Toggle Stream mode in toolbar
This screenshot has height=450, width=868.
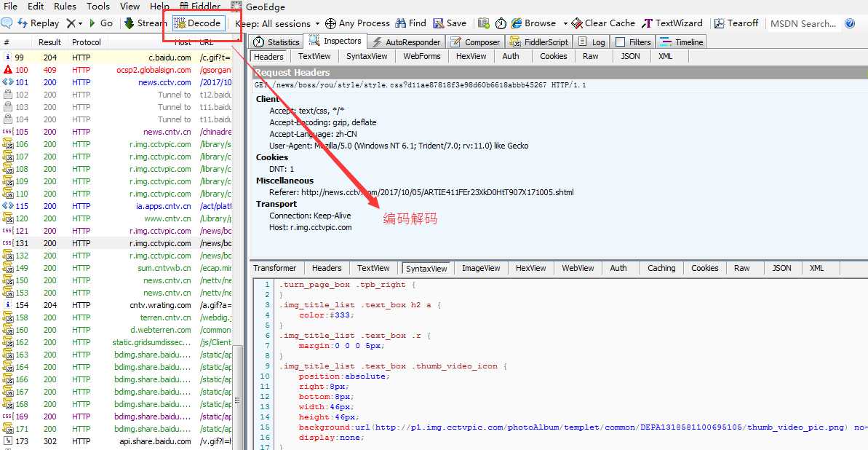[x=145, y=23]
